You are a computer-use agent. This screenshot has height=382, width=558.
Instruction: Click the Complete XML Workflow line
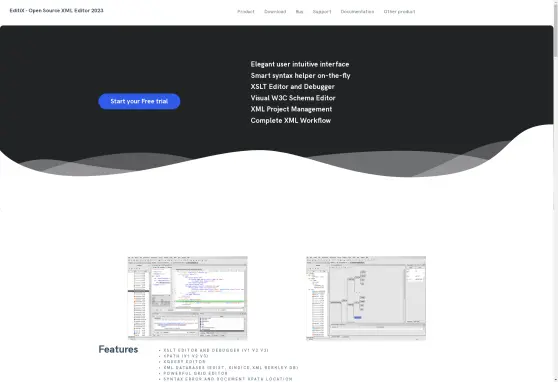tap(291, 120)
